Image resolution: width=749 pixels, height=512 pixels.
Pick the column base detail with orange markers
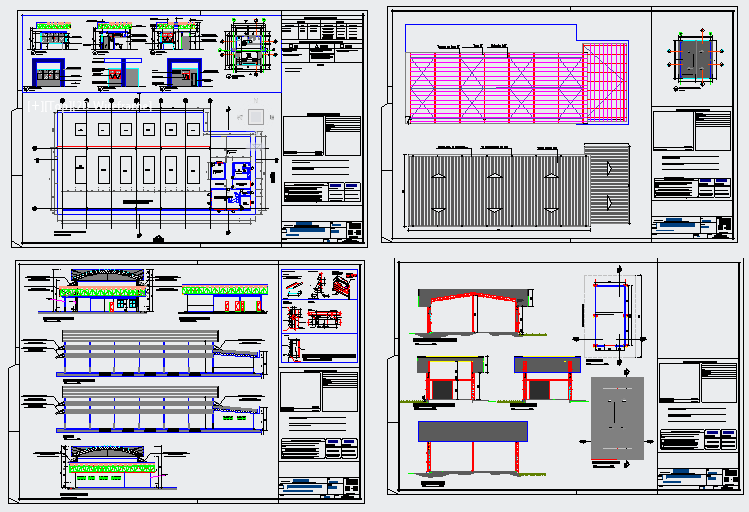tap(696, 60)
